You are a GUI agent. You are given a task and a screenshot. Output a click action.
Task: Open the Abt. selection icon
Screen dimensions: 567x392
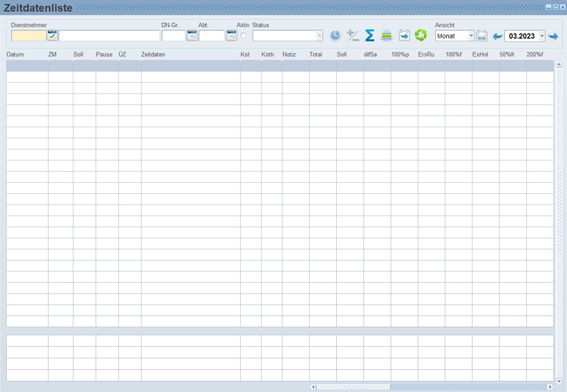(x=231, y=36)
